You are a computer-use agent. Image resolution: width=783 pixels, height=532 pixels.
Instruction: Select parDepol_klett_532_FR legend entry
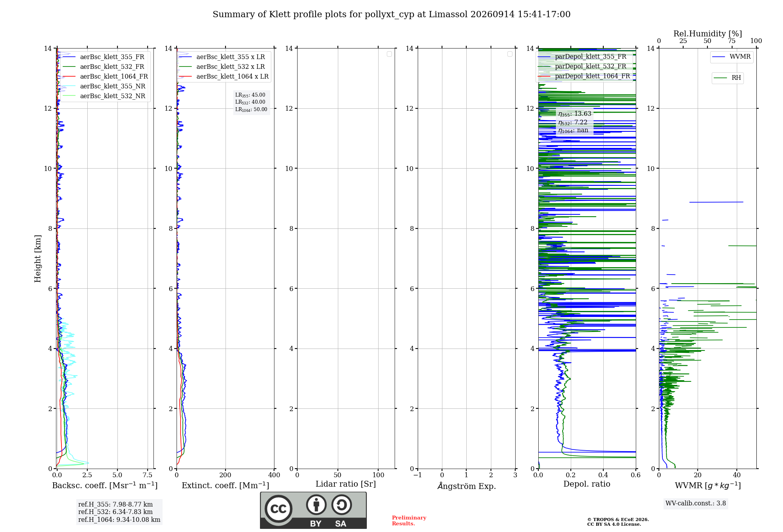pyautogui.click(x=583, y=66)
